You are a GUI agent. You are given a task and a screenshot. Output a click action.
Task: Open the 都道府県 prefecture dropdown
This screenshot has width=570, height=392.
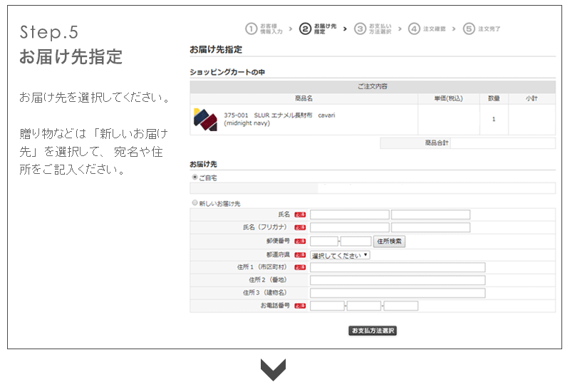[340, 254]
